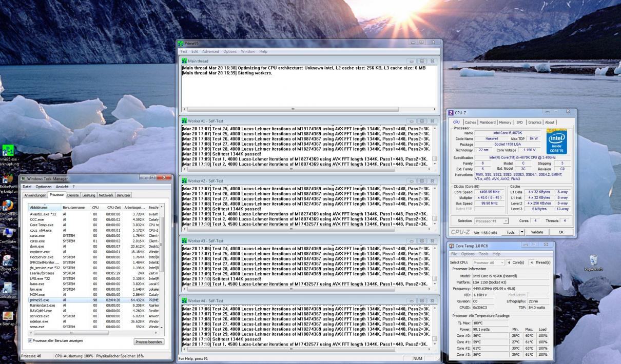Select the explorer.exe process row
This screenshot has height=364, width=621.
pyautogui.click(x=94, y=252)
